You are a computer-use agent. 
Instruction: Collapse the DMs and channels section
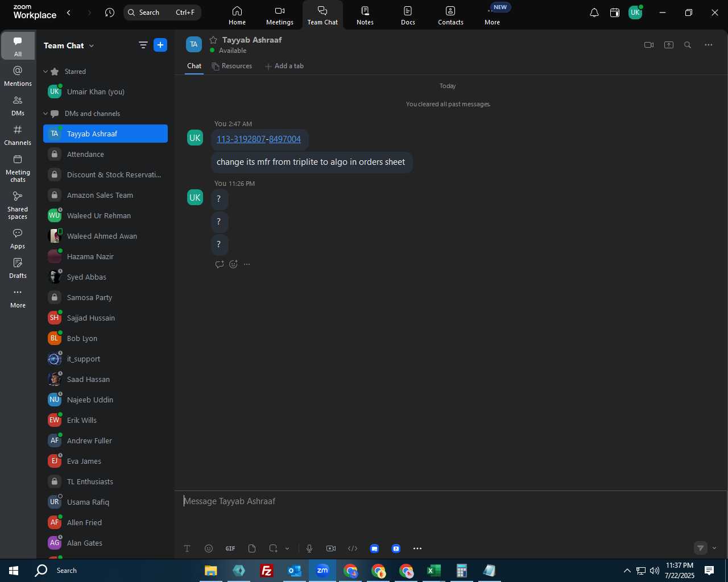point(45,114)
